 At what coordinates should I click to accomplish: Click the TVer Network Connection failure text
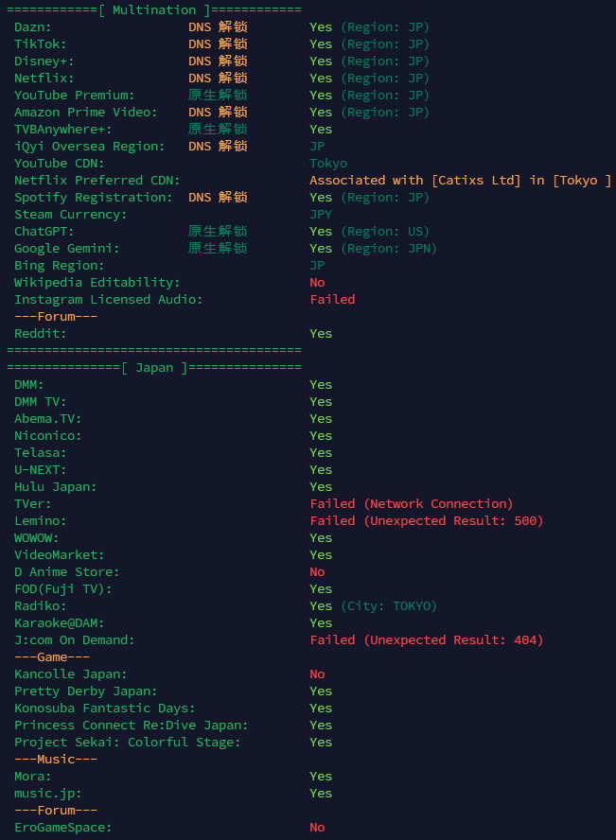pos(411,503)
